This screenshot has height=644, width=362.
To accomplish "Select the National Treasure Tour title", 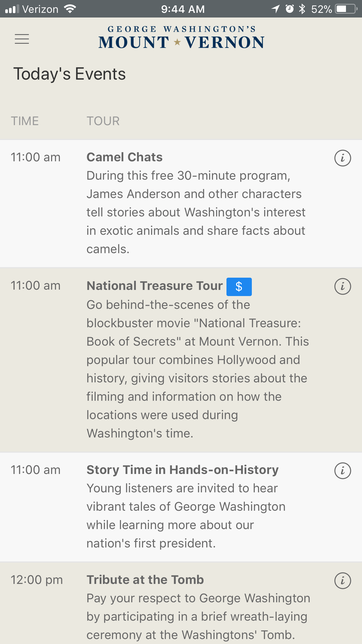I will (155, 286).
